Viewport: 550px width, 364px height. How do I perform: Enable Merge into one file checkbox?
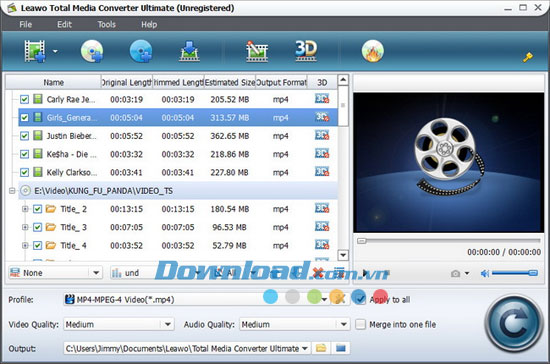click(x=360, y=324)
